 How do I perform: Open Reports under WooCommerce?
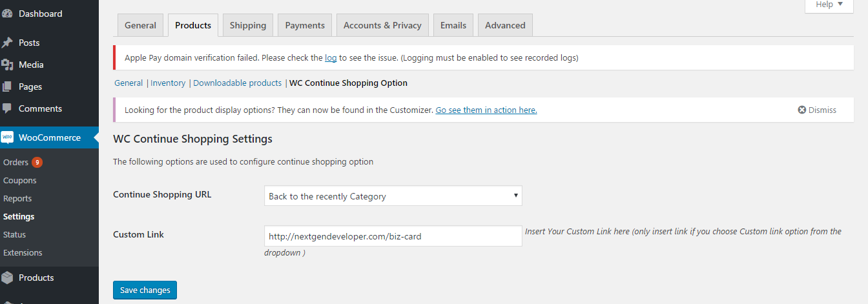tap(17, 199)
